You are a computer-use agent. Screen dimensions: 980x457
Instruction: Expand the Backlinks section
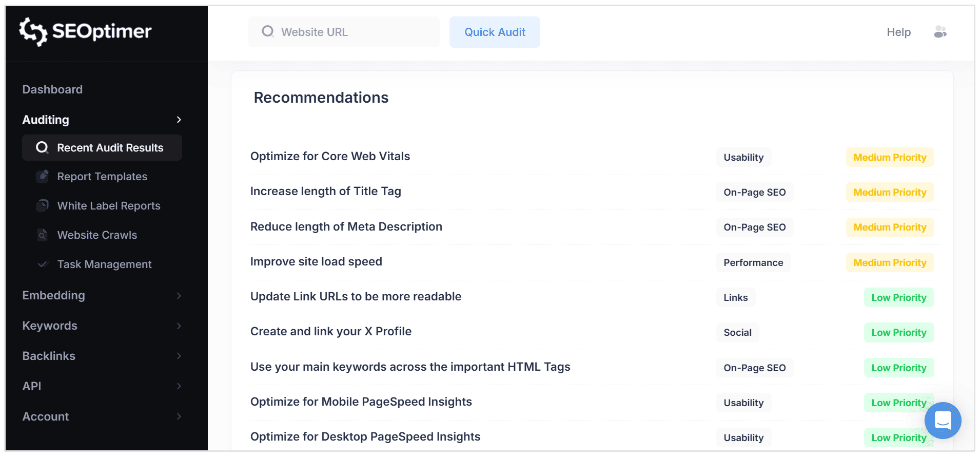179,355
